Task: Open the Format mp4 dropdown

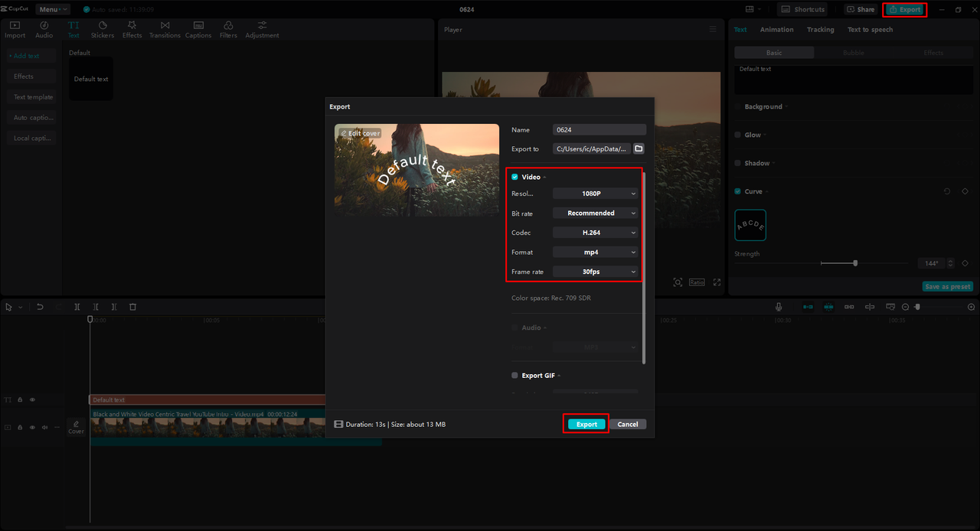Action: (x=596, y=252)
